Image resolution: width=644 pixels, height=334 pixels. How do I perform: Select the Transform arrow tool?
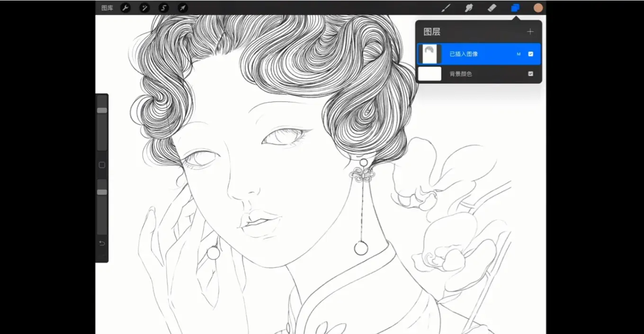182,8
